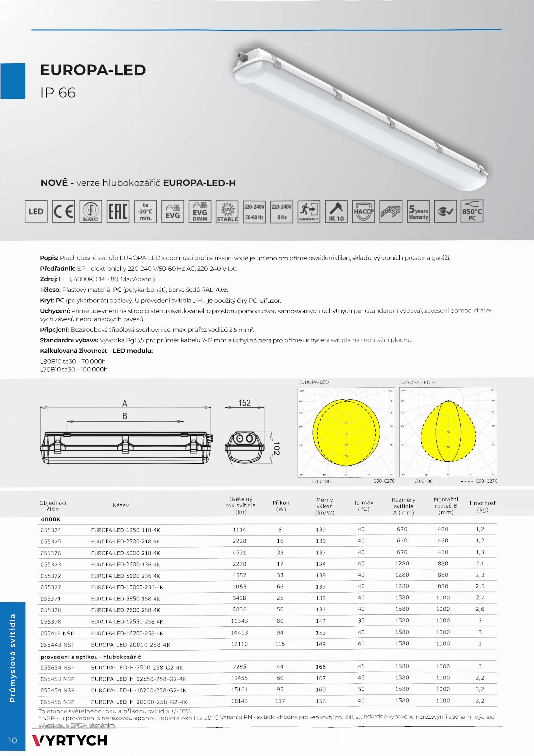Viewport: 534px width, 756px height.
Task: Click the EMERGENCY exit icon
Action: click(x=309, y=211)
